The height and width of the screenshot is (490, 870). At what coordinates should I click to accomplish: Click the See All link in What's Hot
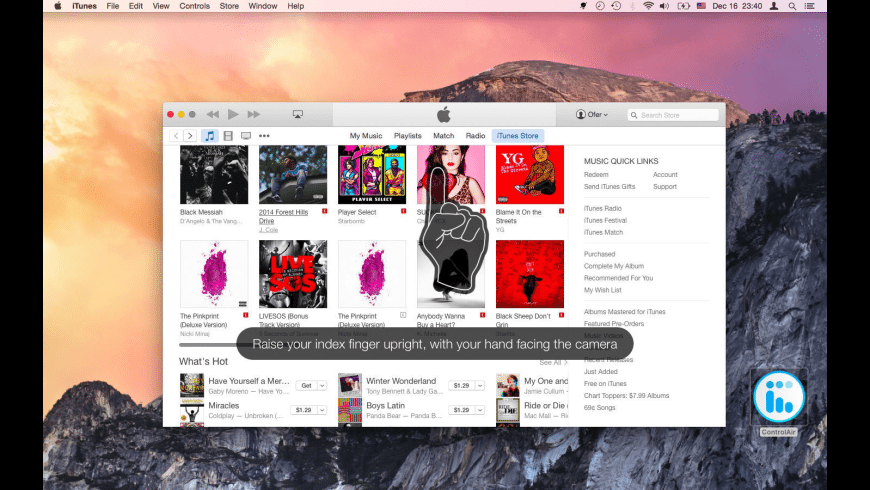pyautogui.click(x=553, y=362)
